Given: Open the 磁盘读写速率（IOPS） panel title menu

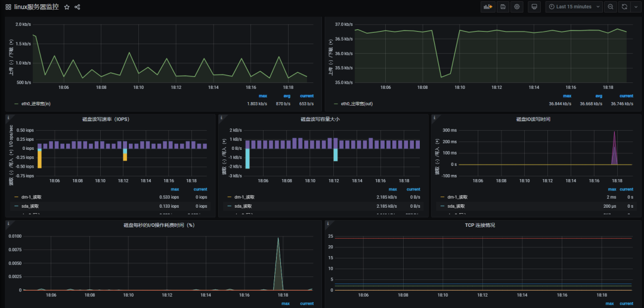Looking at the screenshot, I should (106, 119).
